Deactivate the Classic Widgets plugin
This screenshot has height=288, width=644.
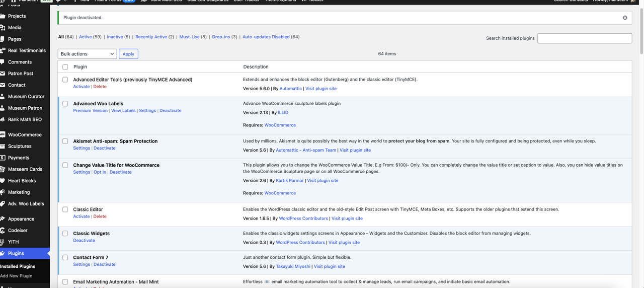coord(84,241)
